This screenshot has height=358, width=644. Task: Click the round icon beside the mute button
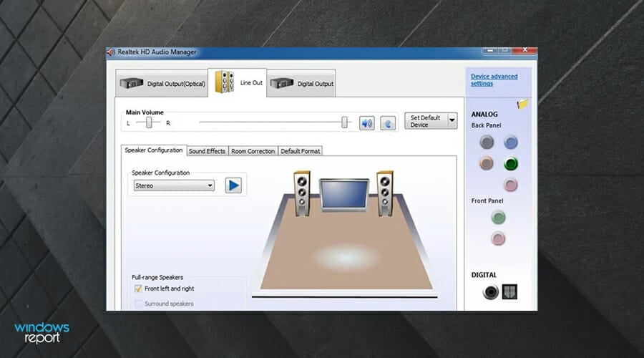(388, 123)
